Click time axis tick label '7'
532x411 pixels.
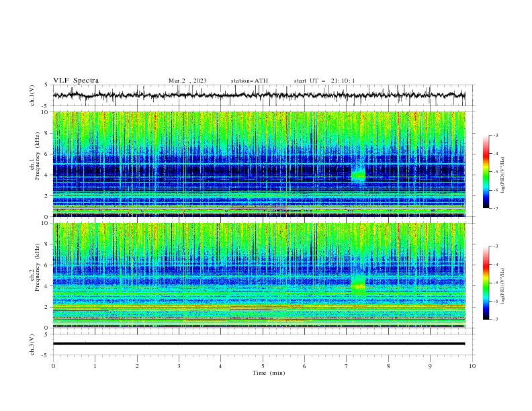347,366
